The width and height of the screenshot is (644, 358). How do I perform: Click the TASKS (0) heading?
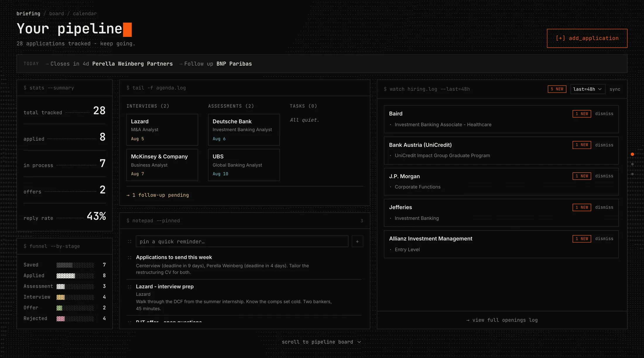(303, 106)
